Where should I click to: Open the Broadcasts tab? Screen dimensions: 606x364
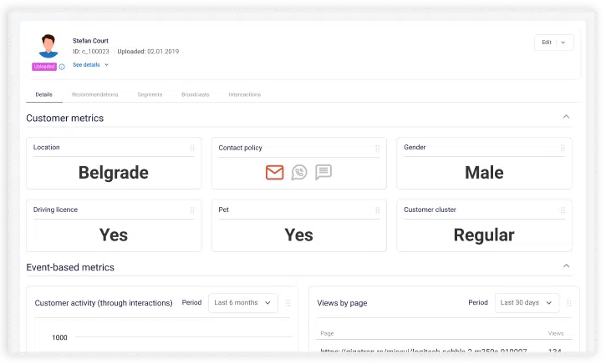(196, 94)
